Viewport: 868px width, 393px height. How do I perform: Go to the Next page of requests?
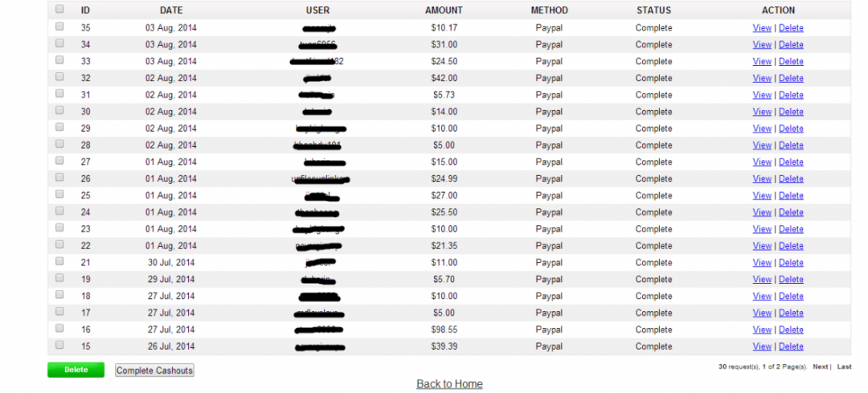tap(820, 366)
